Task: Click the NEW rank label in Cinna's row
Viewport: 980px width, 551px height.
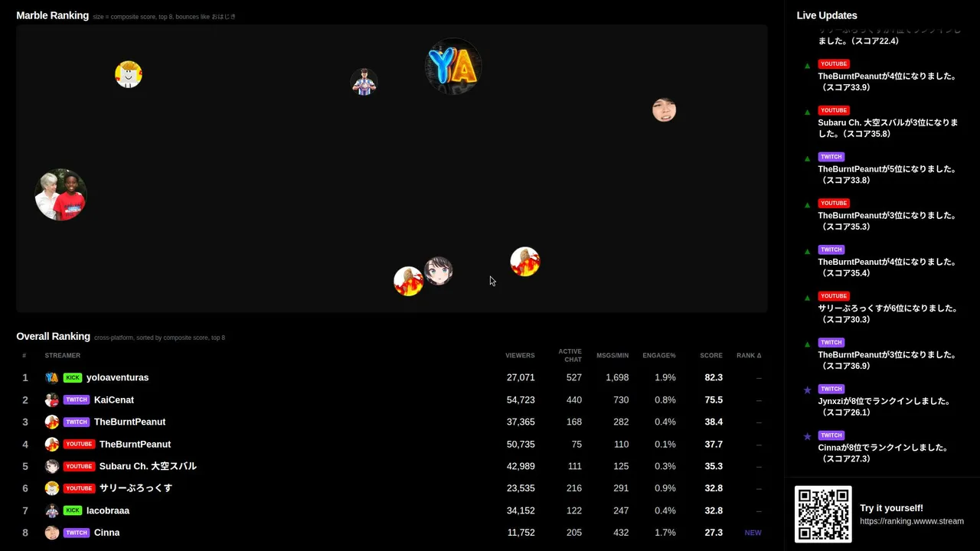Action: pos(753,533)
